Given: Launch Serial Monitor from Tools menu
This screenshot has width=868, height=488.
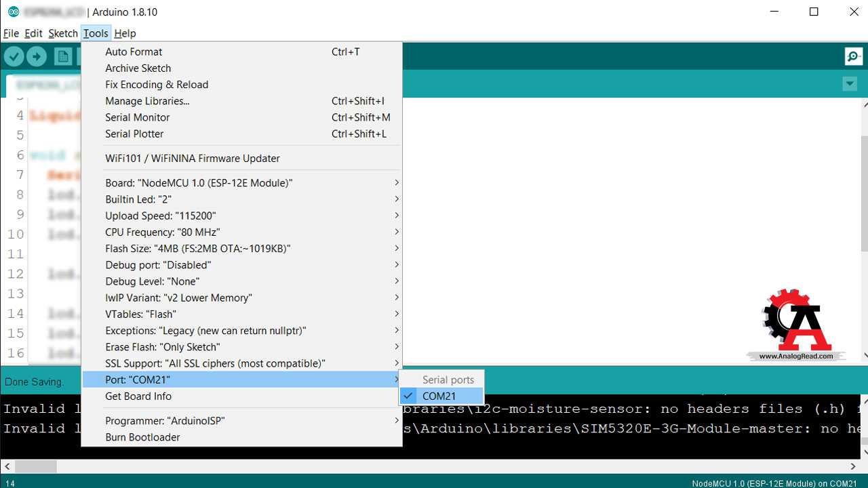Looking at the screenshot, I should (x=241, y=117).
